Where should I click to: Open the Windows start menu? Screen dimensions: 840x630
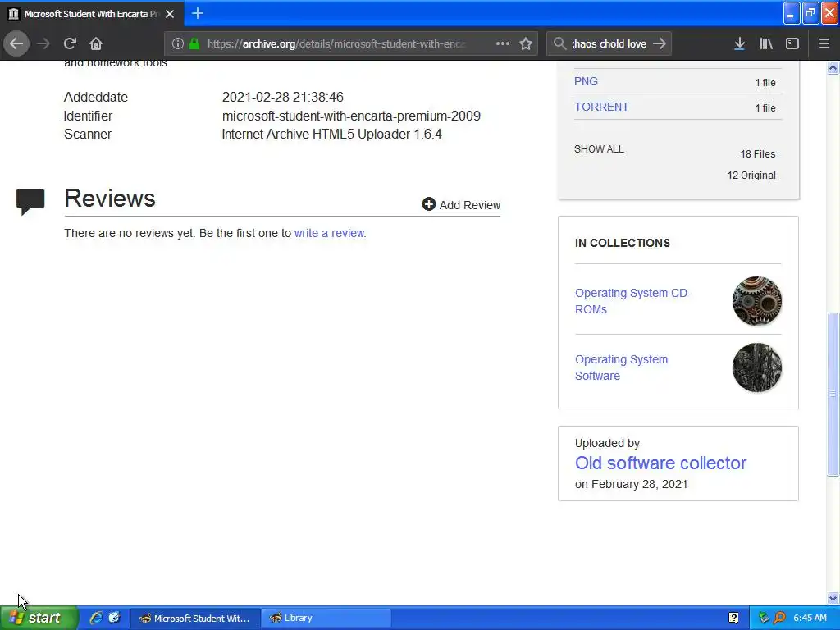(39, 618)
